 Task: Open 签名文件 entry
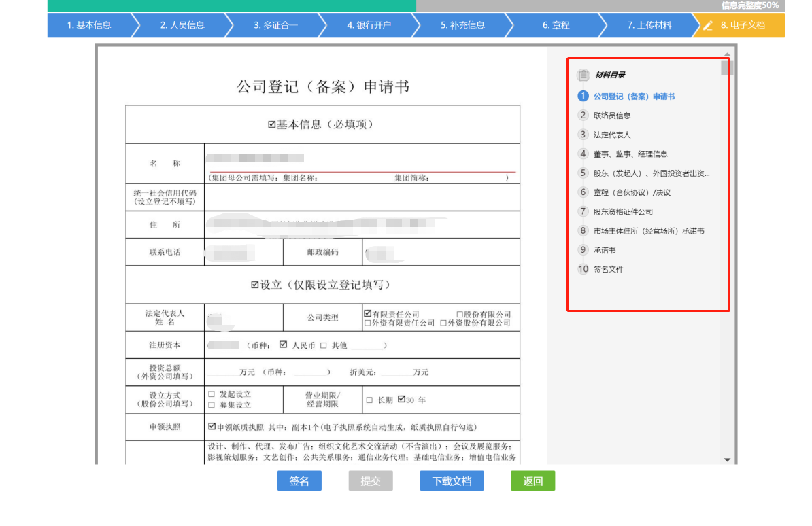pyautogui.click(x=608, y=269)
